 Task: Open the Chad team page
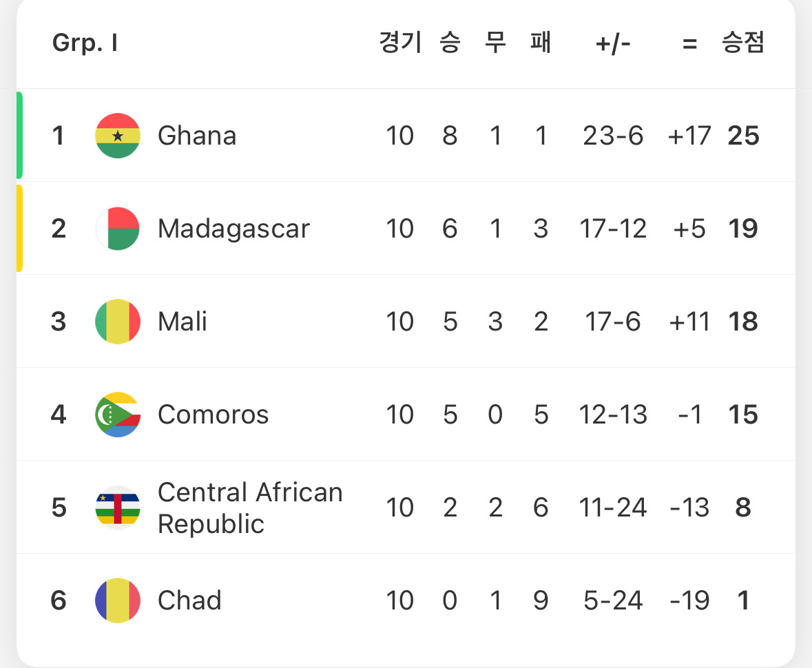click(189, 601)
